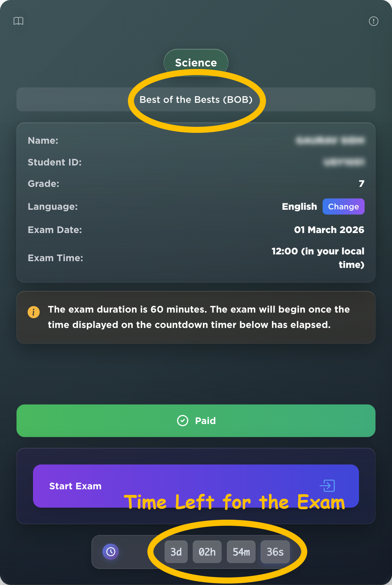Click the 02h hours countdown box
Viewport: 392px width, 585px height.
[x=207, y=552]
